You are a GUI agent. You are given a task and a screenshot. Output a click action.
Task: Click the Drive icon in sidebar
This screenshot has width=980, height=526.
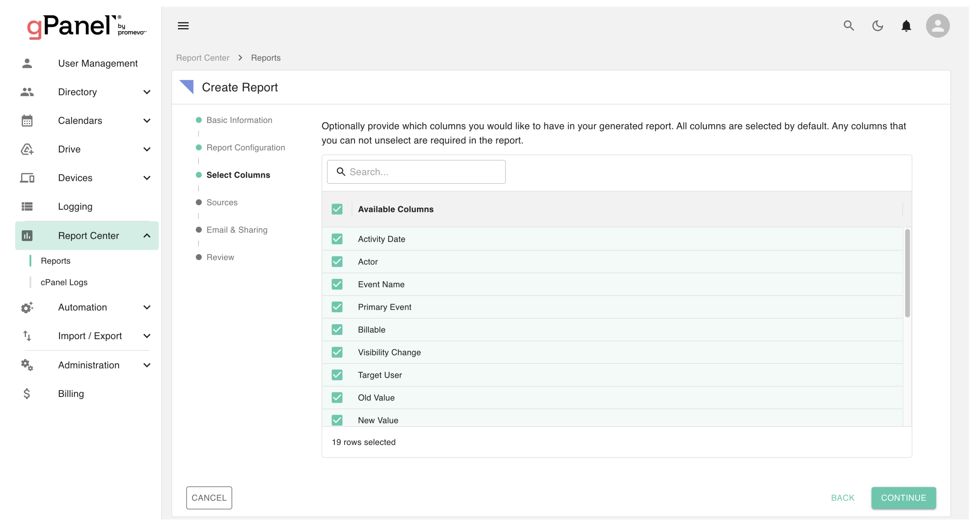[27, 149]
